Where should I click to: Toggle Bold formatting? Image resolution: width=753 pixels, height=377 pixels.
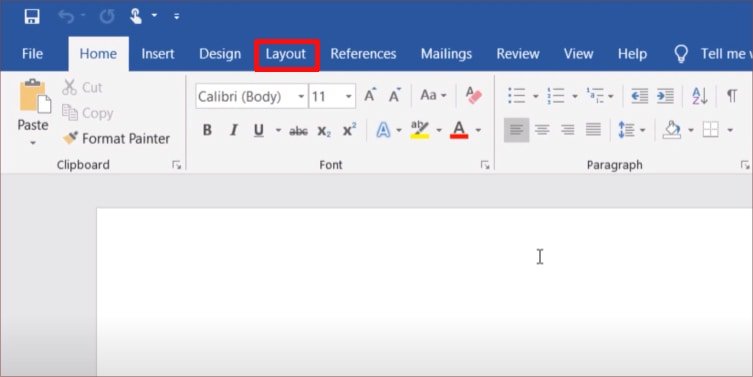point(207,130)
